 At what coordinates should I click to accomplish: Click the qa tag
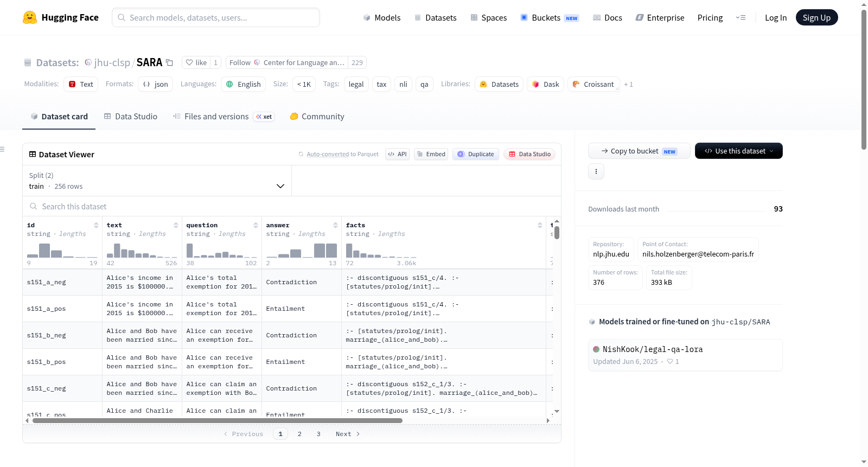[424, 84]
